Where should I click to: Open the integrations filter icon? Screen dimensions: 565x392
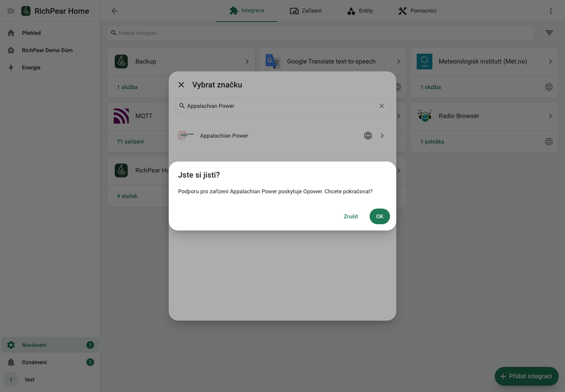[549, 33]
